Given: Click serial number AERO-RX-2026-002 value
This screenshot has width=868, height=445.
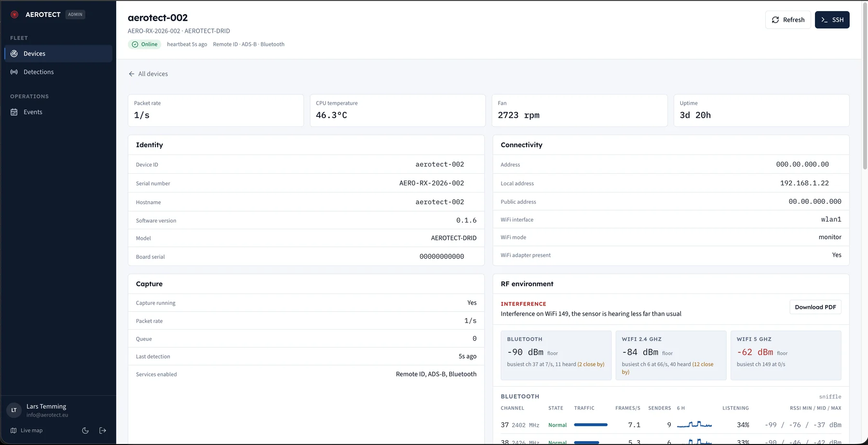Looking at the screenshot, I should 432,183.
